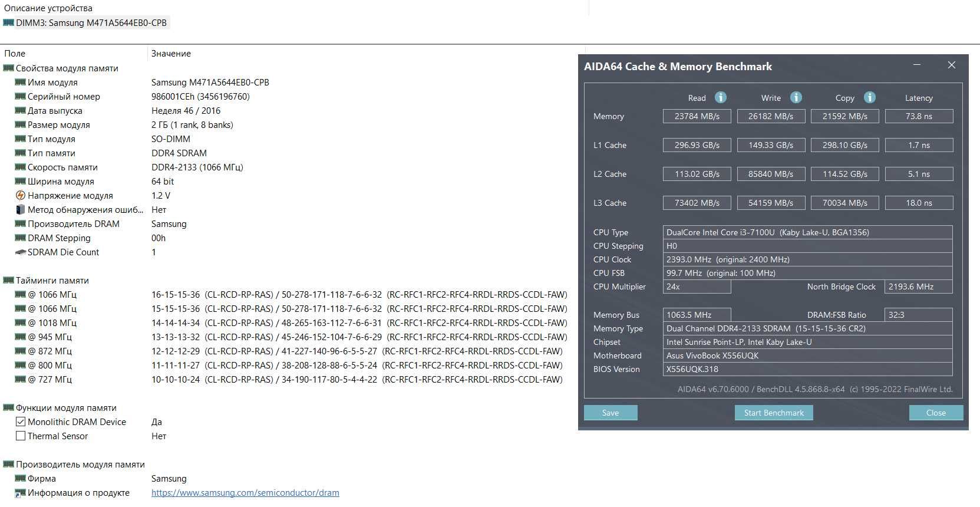Click the serial number 986001CEh value
Viewport: 980px width, 507px height.
(200, 97)
